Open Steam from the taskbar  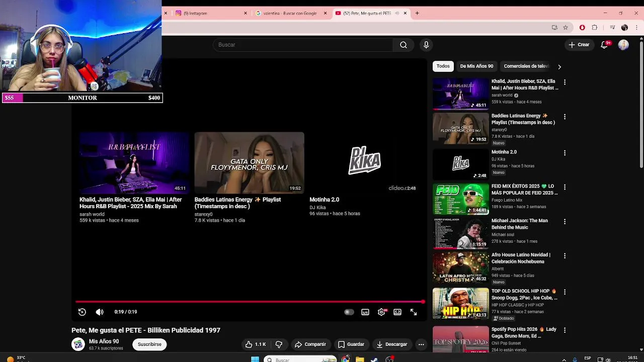pyautogui.click(x=375, y=359)
